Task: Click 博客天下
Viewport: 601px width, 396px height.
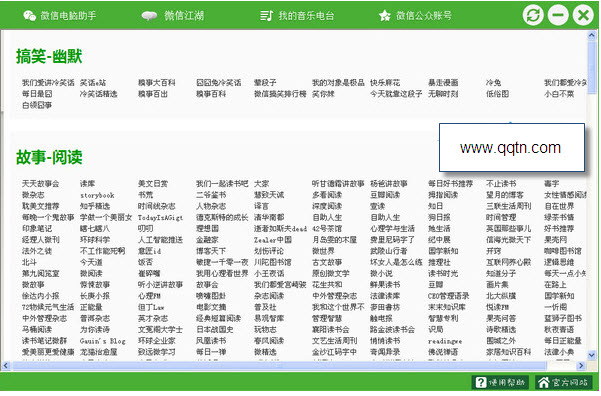Action: 211,251
